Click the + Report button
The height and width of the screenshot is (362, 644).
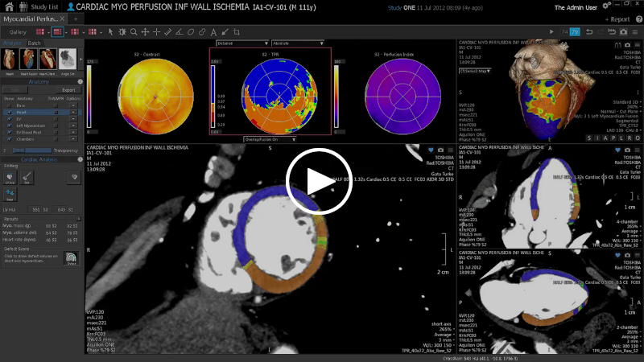click(x=617, y=19)
